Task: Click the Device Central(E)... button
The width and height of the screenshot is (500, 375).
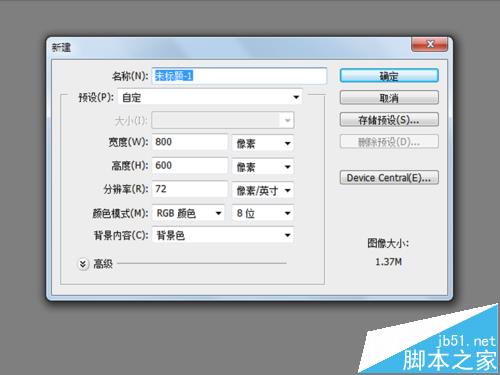Action: [x=389, y=177]
